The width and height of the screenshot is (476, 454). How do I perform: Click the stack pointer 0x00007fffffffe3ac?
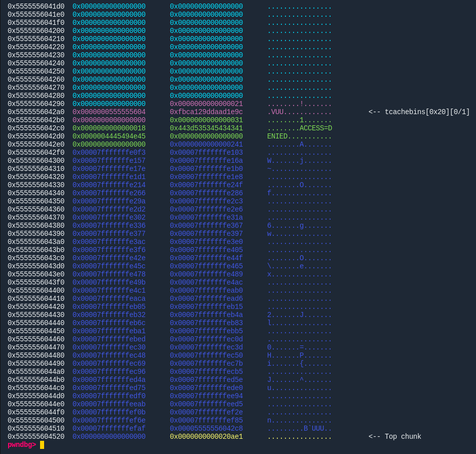pos(109,242)
